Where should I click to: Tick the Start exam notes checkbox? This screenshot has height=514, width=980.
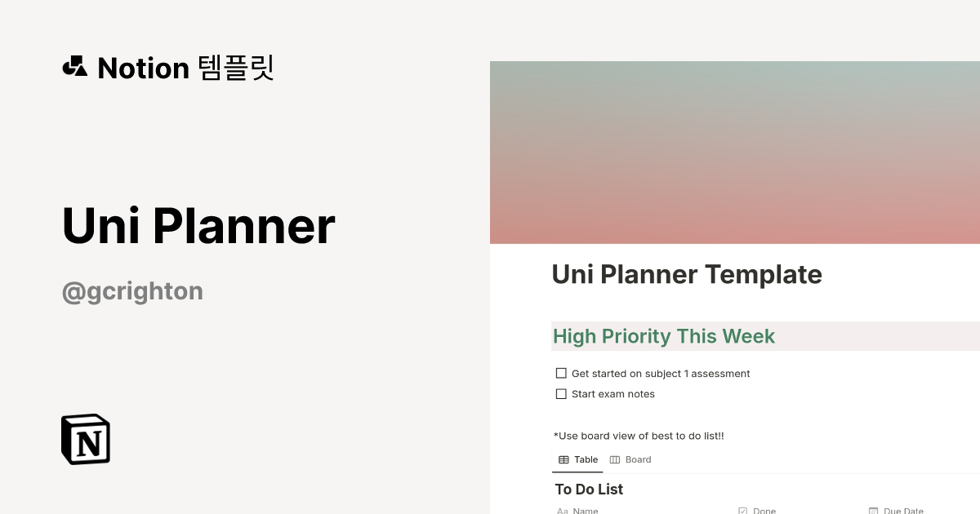[561, 393]
